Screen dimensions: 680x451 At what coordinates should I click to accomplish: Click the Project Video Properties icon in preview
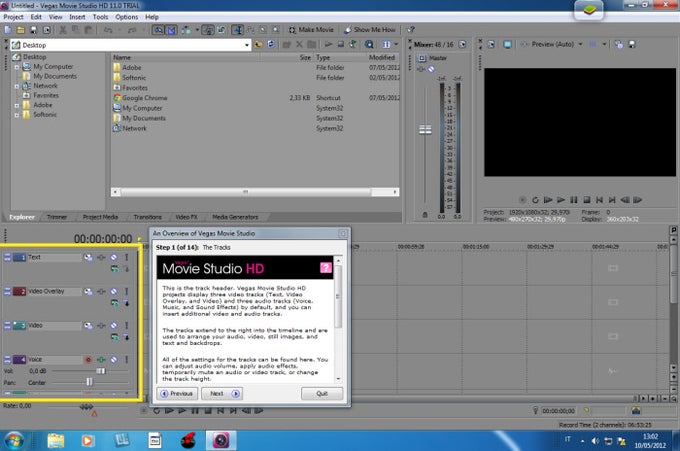(x=491, y=44)
